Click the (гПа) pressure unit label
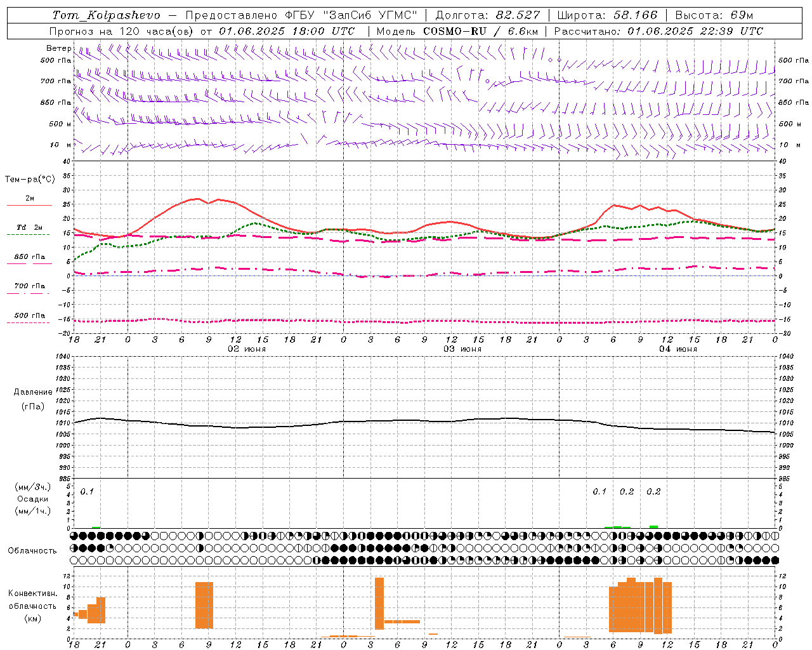 (33, 406)
